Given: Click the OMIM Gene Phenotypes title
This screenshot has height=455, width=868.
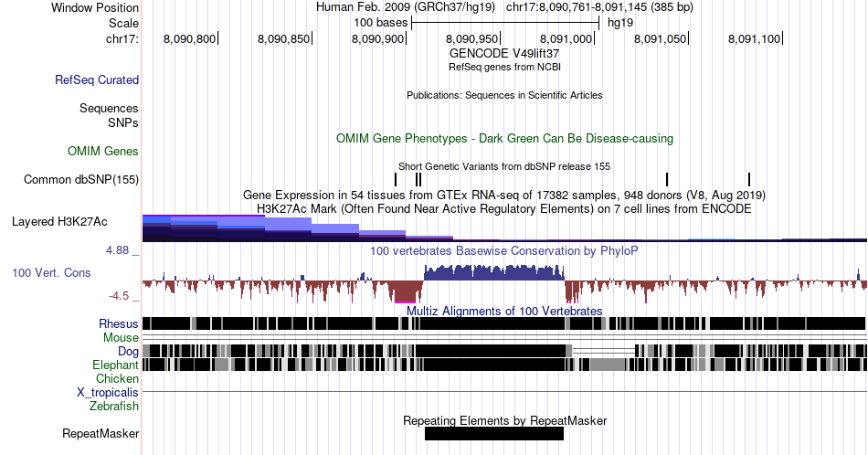Looking at the screenshot, I should tap(504, 138).
